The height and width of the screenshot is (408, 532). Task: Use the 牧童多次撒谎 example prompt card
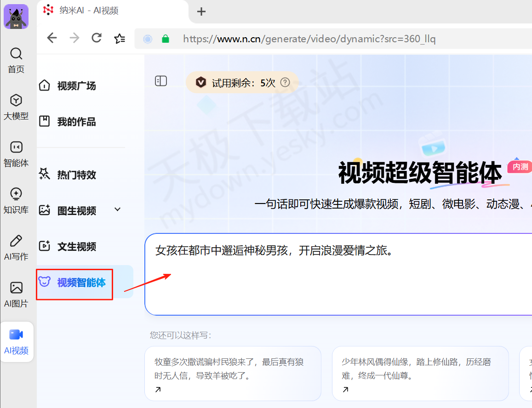[233, 373]
